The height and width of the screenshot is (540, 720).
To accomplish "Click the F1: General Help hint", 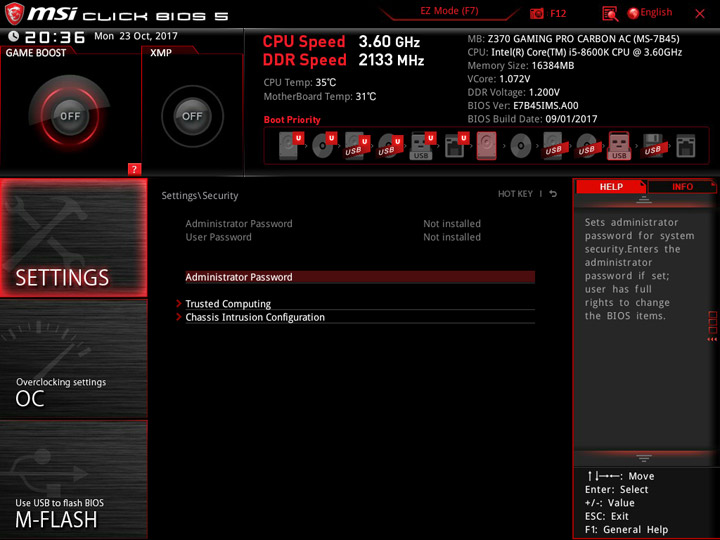I will 626,529.
